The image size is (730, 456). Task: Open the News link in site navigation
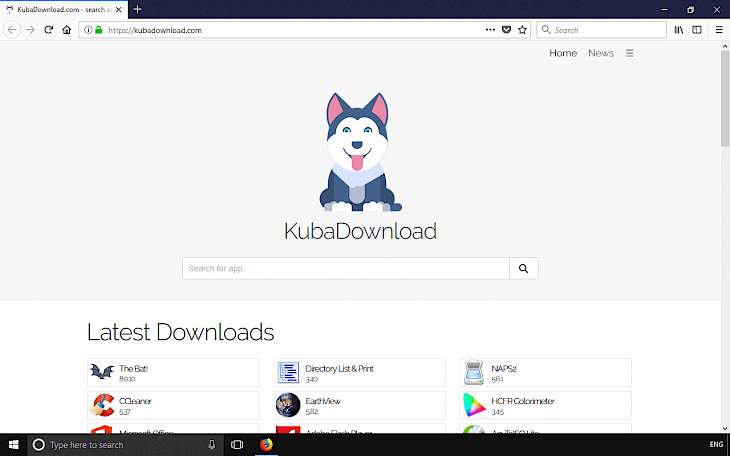pos(601,53)
